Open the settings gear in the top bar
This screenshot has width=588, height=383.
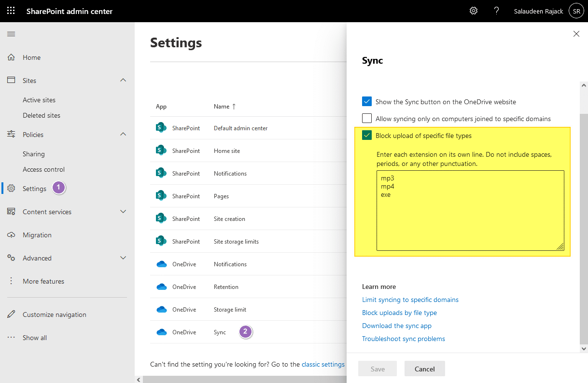(x=474, y=11)
